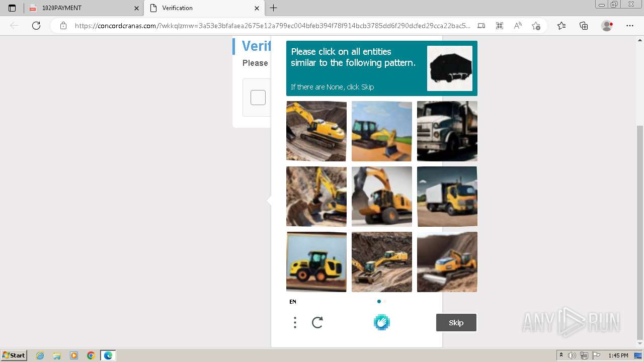Select the excavator on green field image
This screenshot has width=644, height=362.
coord(382,131)
